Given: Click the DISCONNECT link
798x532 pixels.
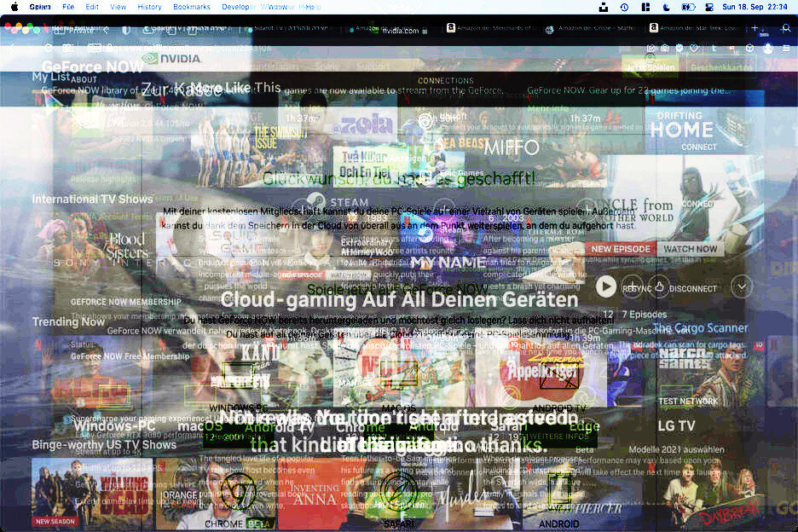Looking at the screenshot, I should point(692,289).
